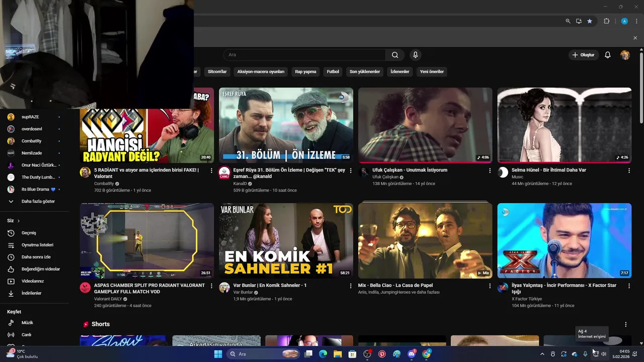Viewport: 644px width, 362px height.
Task: Toggle the volume speaker icon in the tray
Action: click(604, 354)
